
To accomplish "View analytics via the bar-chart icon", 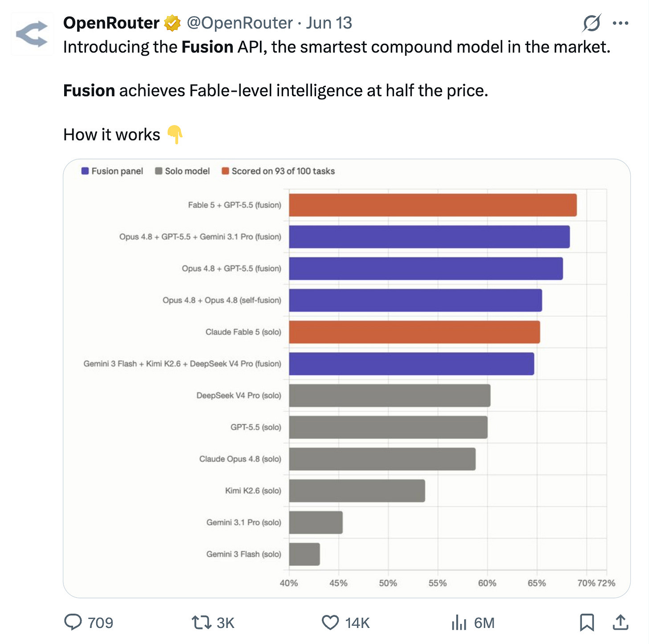I will coord(459,622).
